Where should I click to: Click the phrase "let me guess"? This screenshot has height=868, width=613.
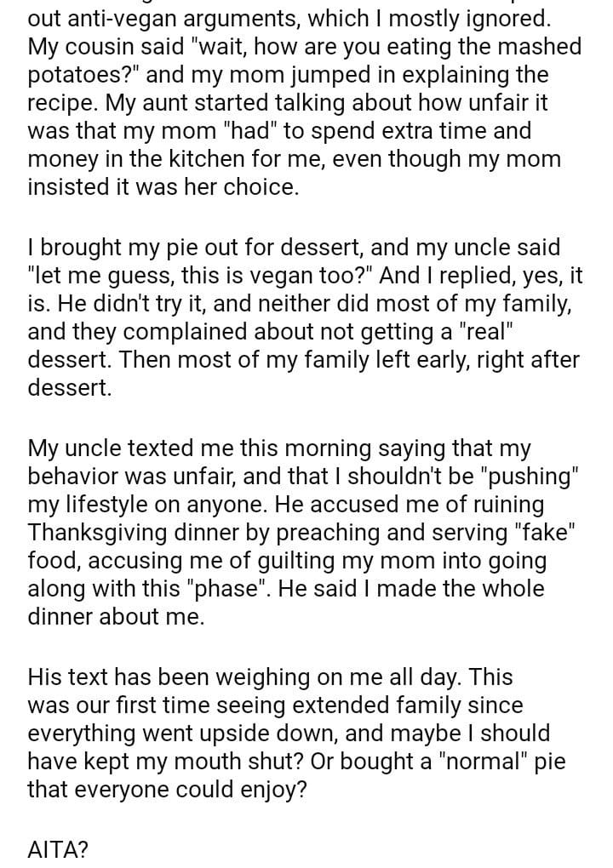point(100,277)
